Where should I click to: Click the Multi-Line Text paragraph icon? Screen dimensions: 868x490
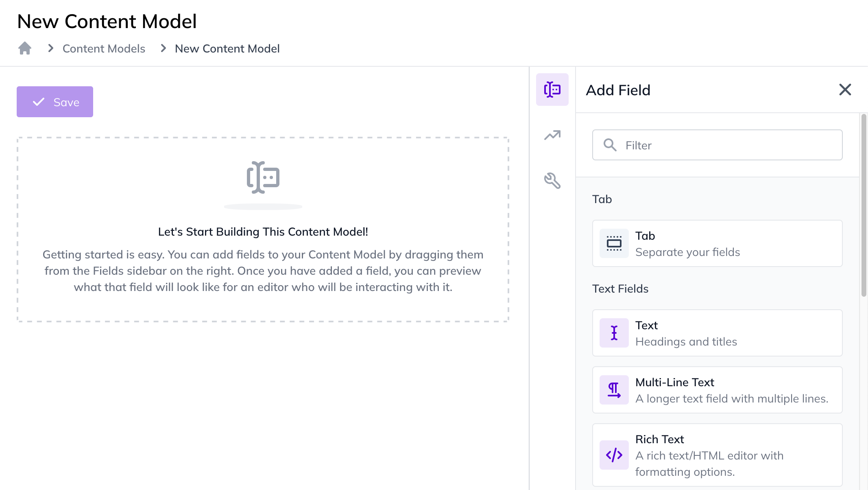tap(614, 390)
